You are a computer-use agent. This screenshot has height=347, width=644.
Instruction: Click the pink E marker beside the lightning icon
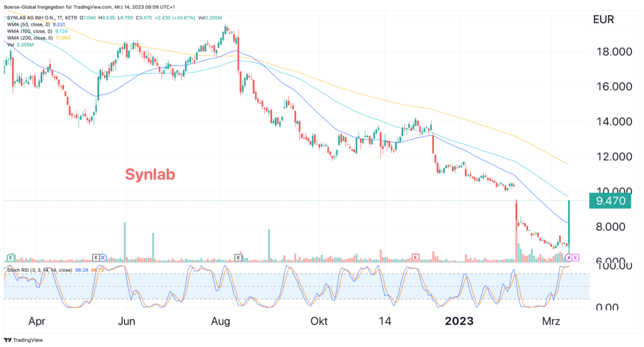[575, 258]
